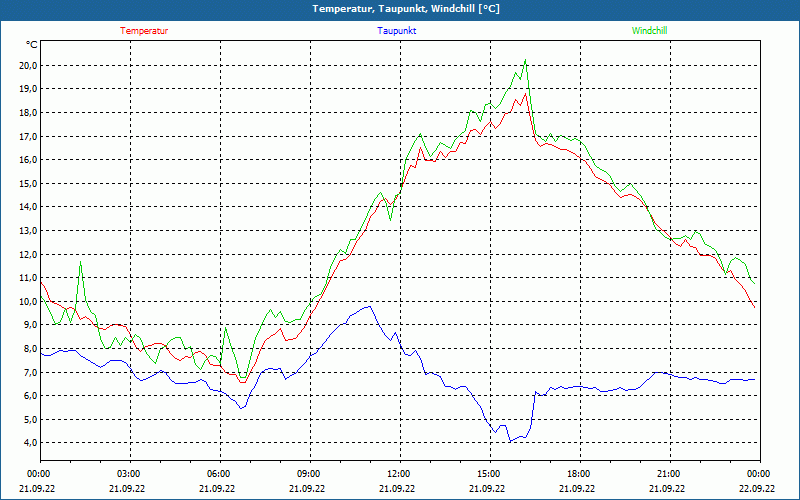This screenshot has width=800, height=500.
Task: Click the 15:00 time axis label
Action: pos(489,474)
